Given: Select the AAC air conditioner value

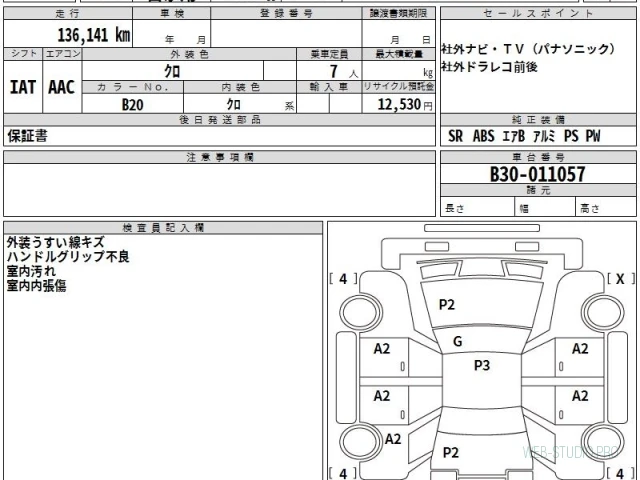Looking at the screenshot, I should (x=62, y=87).
